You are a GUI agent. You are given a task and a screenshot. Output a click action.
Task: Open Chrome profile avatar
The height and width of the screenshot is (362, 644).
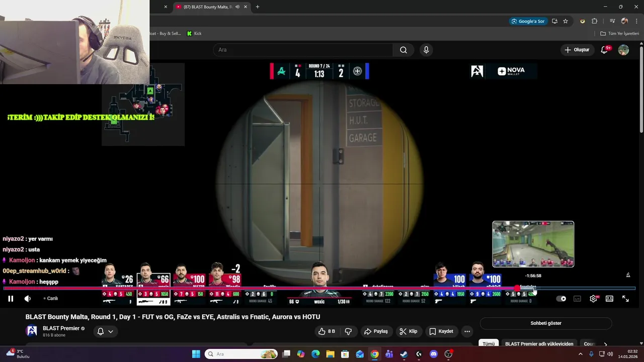(624, 21)
